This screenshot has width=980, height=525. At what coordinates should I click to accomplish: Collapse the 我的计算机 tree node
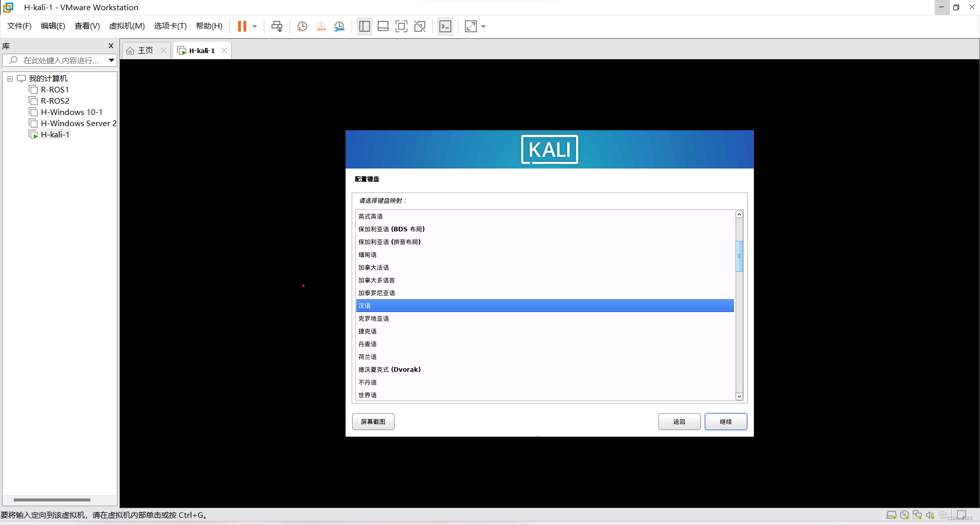[x=10, y=79]
